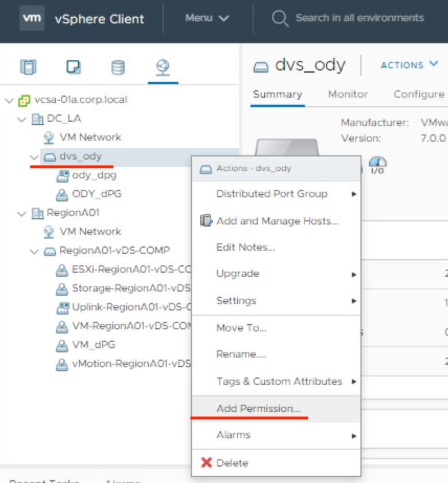
Task: Click the VM_dPG port group icon
Action: [x=62, y=346]
